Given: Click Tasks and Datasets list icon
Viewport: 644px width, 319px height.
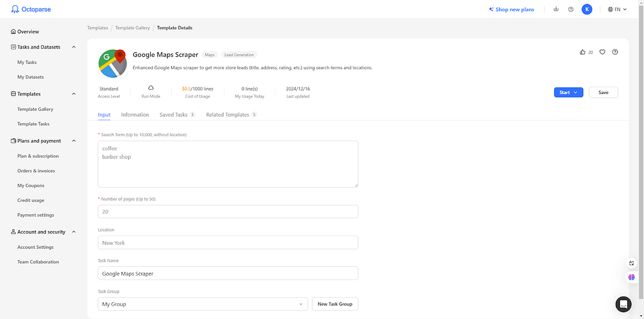Looking at the screenshot, I should pos(14,47).
